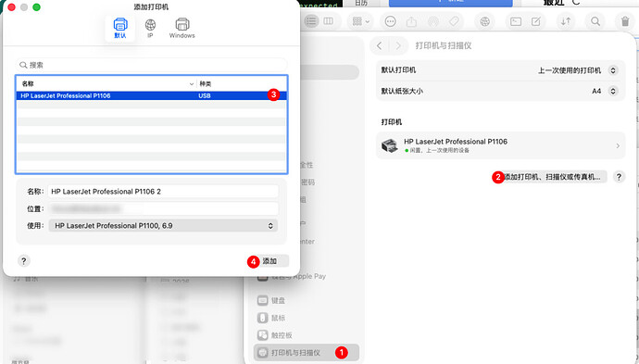
Task: Click the 位置 text field
Action: tap(163, 208)
